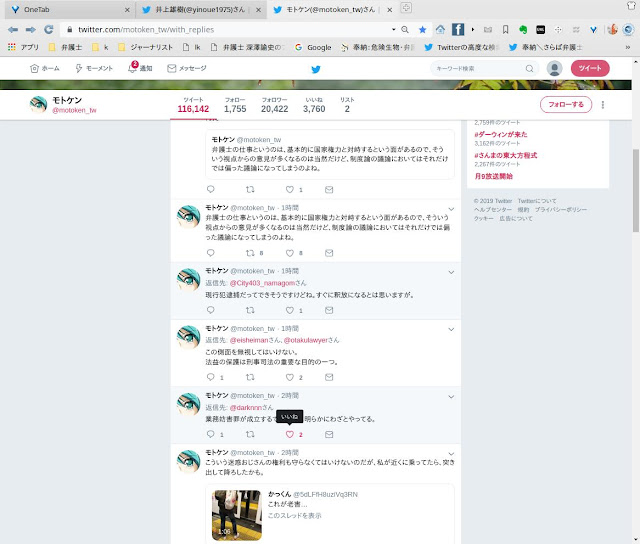
Task: Click the Twitter bird logo in the header
Action: point(316,69)
